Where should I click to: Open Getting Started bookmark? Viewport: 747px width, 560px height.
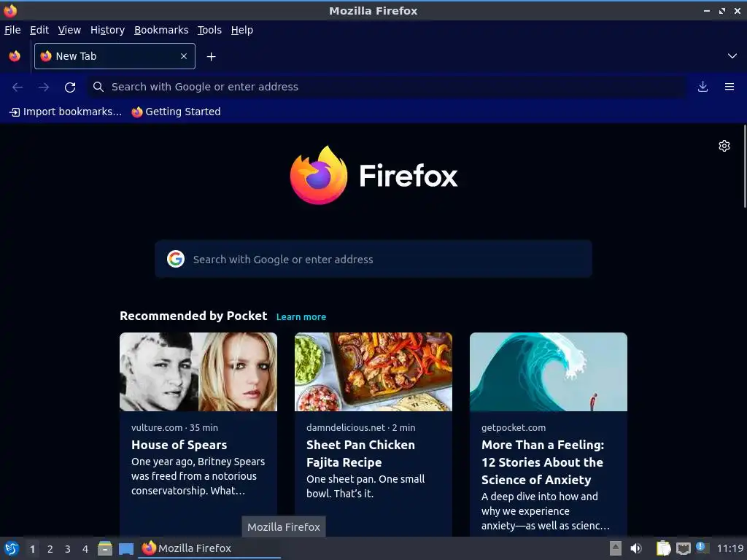[177, 112]
